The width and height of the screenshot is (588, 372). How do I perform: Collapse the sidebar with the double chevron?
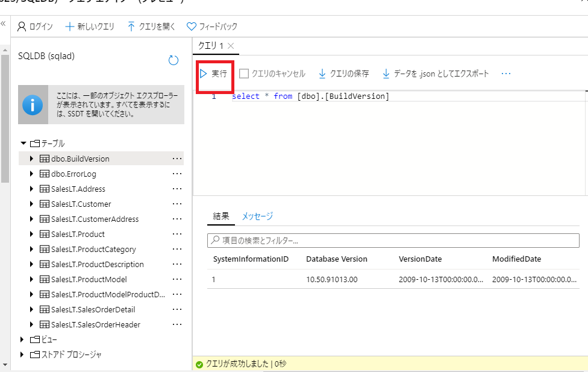tap(3, 24)
